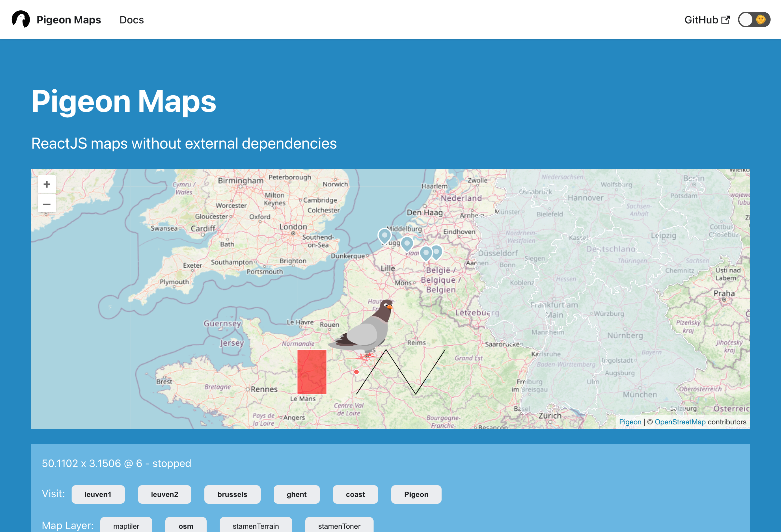Zoom out with the minus button

[47, 204]
